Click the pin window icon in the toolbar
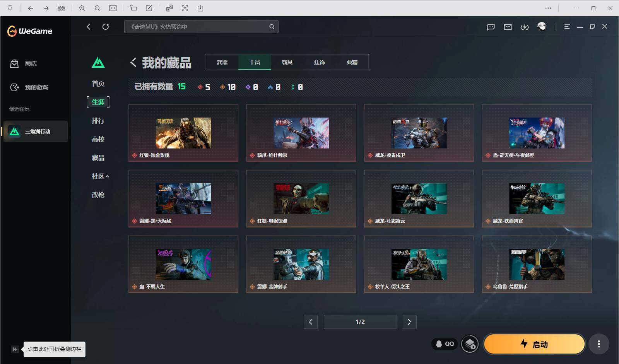Image resolution: width=619 pixels, height=364 pixels. 10,8
